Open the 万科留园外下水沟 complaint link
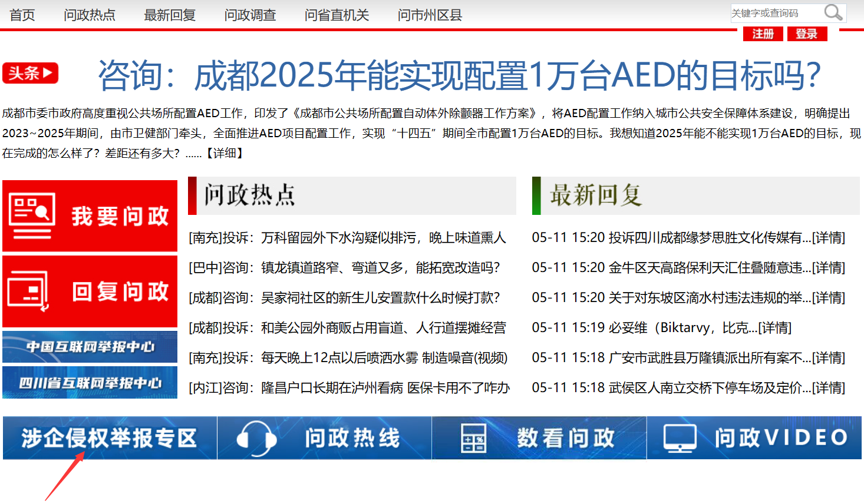This screenshot has height=504, width=864. point(347,238)
